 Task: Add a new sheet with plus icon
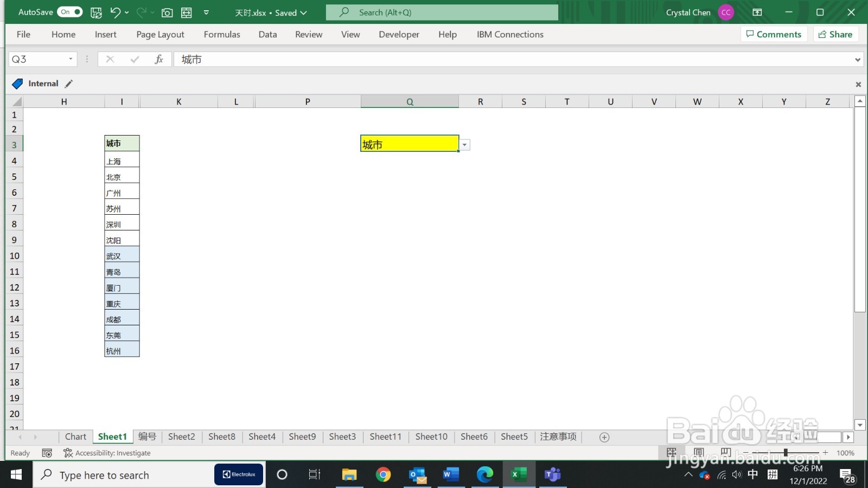604,437
